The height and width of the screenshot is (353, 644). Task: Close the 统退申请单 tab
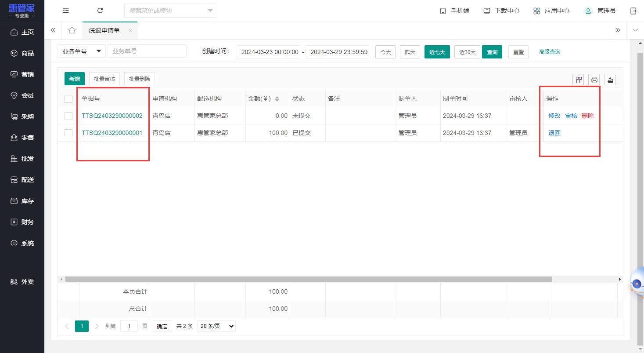coord(130,30)
